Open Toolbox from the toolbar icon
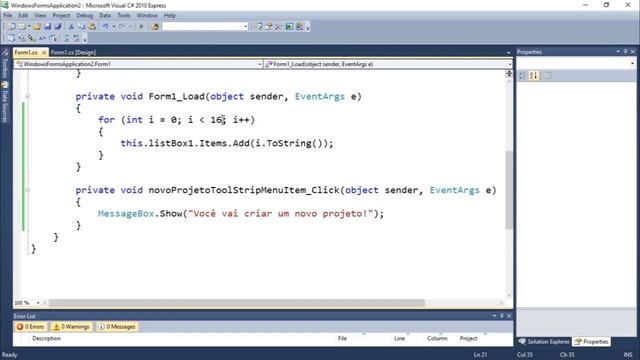640x360 pixels. (x=278, y=27)
